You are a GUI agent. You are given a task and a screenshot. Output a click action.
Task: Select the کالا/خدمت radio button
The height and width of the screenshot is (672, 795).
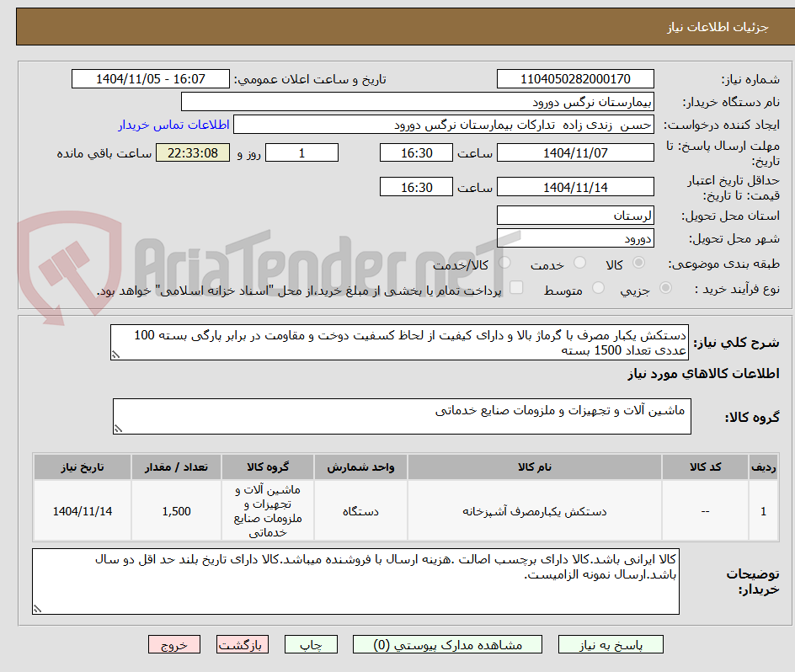click(504, 262)
